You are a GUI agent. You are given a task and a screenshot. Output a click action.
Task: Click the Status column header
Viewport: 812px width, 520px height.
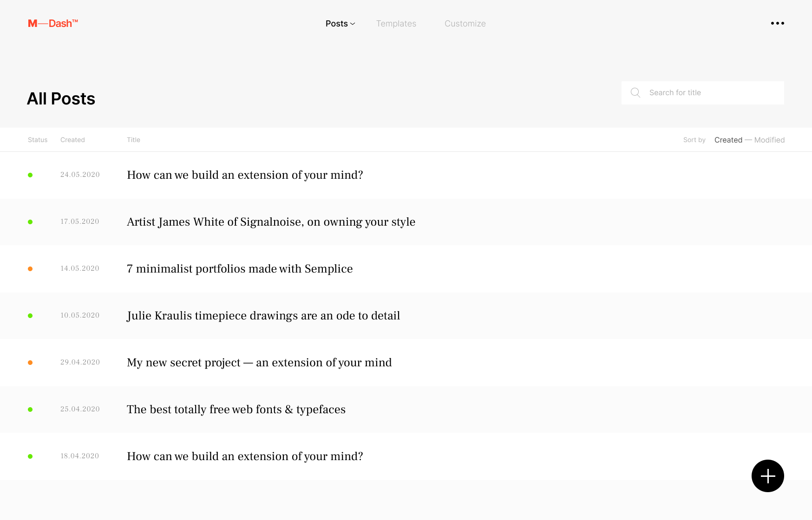(x=38, y=140)
